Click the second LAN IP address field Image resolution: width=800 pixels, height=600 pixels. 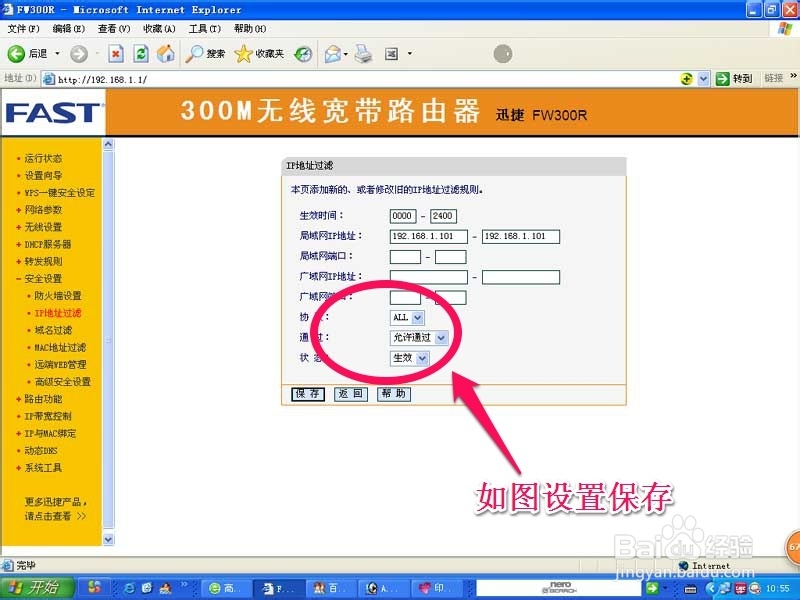[x=520, y=236]
